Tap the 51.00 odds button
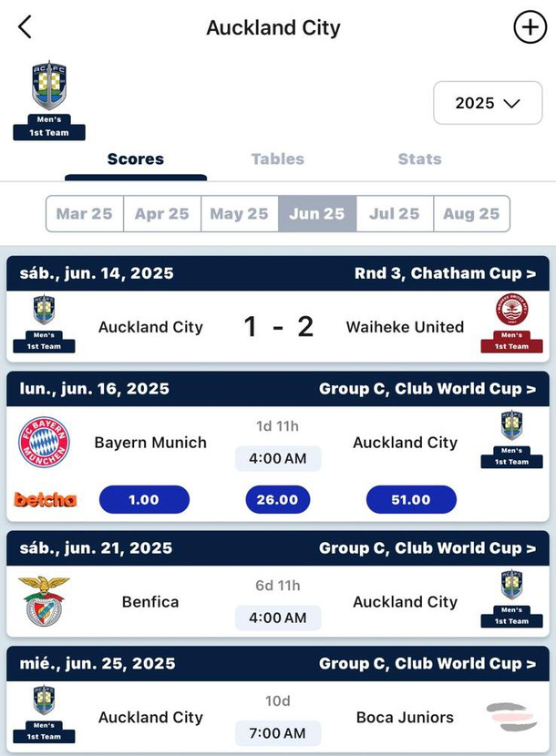The width and height of the screenshot is (556, 756). tap(411, 499)
